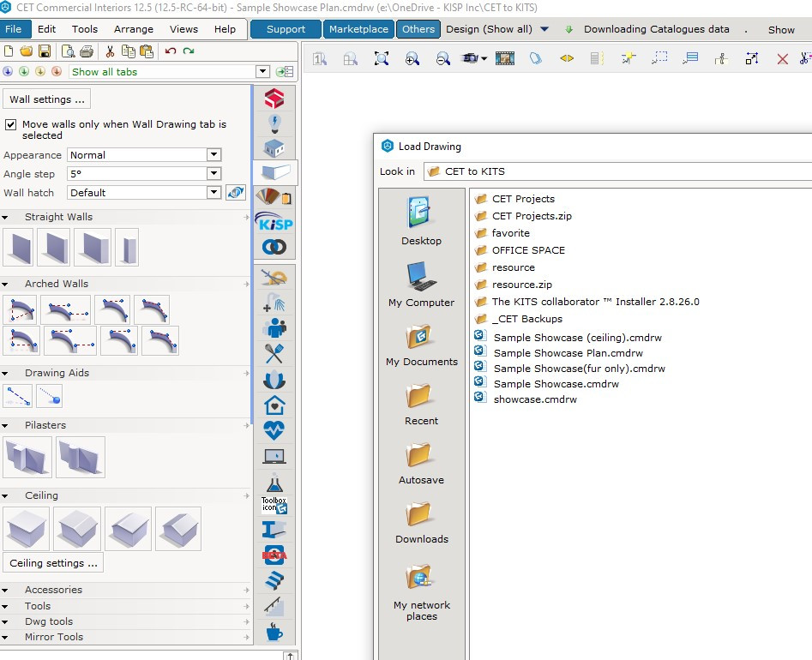The width and height of the screenshot is (812, 660).
Task: Undo the last action
Action: (171, 51)
